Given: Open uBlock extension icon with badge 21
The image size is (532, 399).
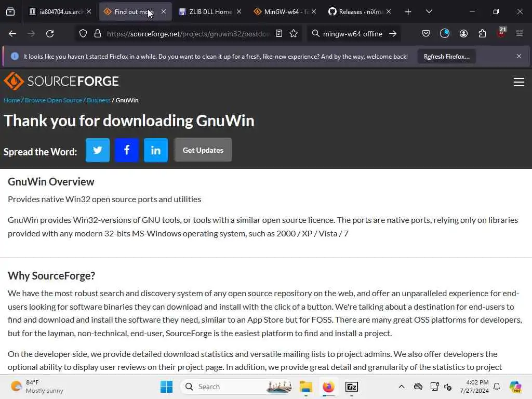Looking at the screenshot, I should (501, 33).
